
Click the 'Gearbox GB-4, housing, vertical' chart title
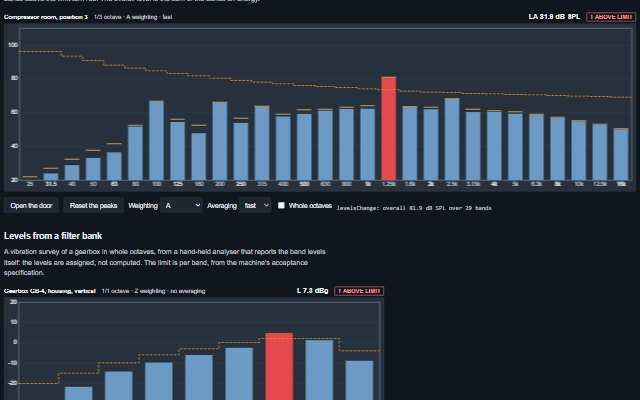pyautogui.click(x=50, y=291)
